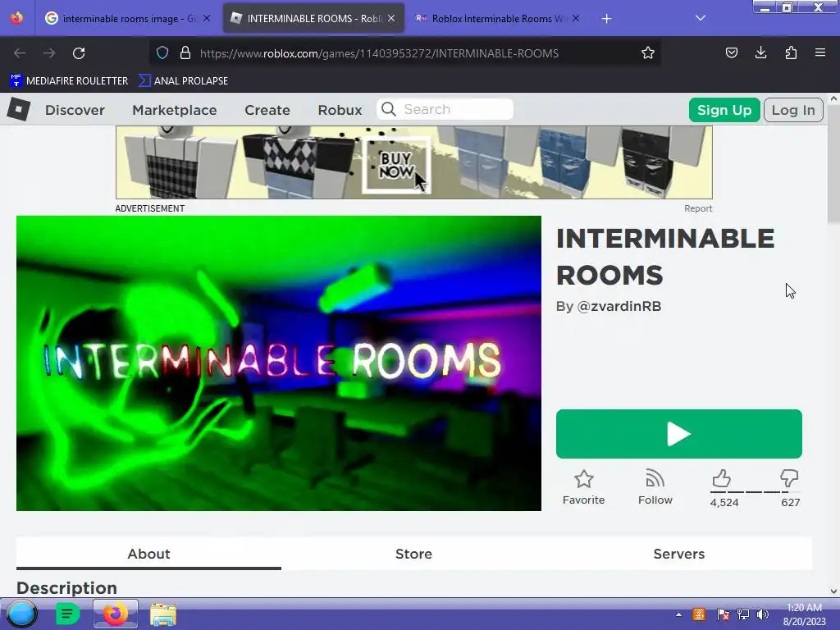Click the 4,524 likes count
840x630 pixels.
coord(724,503)
